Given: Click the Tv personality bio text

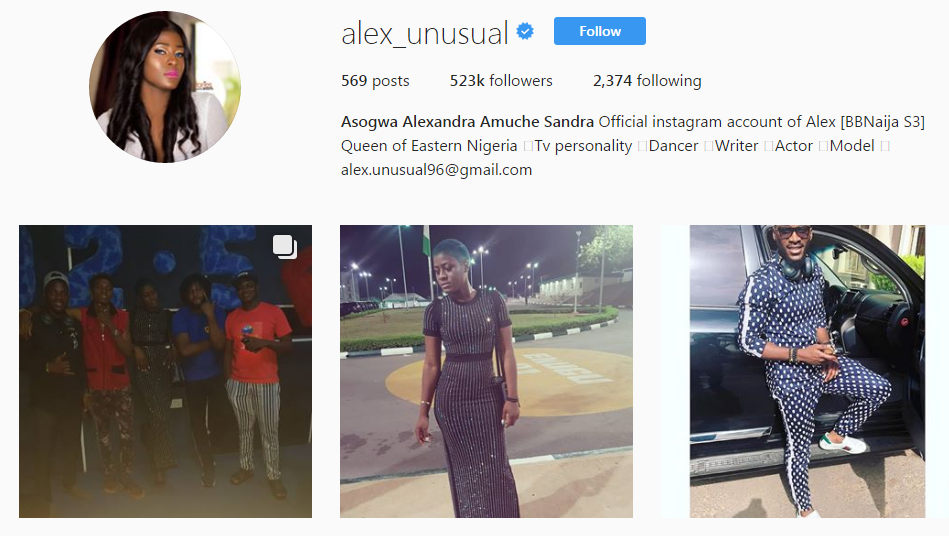Looking at the screenshot, I should [583, 146].
